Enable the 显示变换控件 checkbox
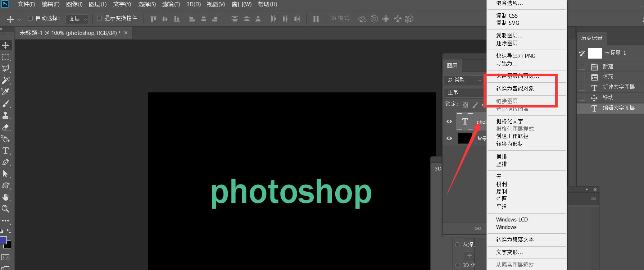The height and width of the screenshot is (270, 644). (100, 18)
